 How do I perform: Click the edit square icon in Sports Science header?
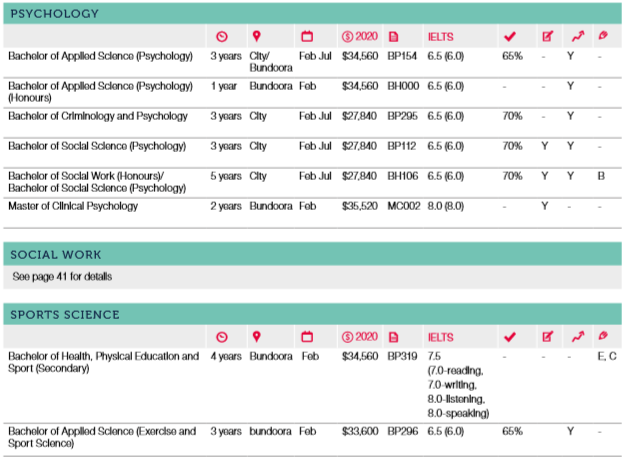pyautogui.click(x=546, y=336)
